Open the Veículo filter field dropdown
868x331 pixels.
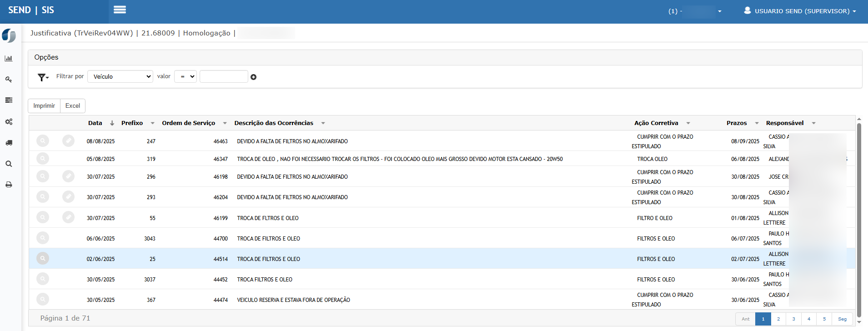pyautogui.click(x=120, y=76)
